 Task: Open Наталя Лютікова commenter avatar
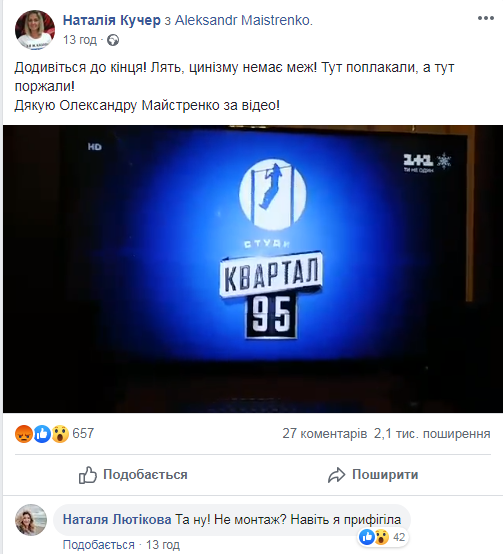[x=31, y=520]
